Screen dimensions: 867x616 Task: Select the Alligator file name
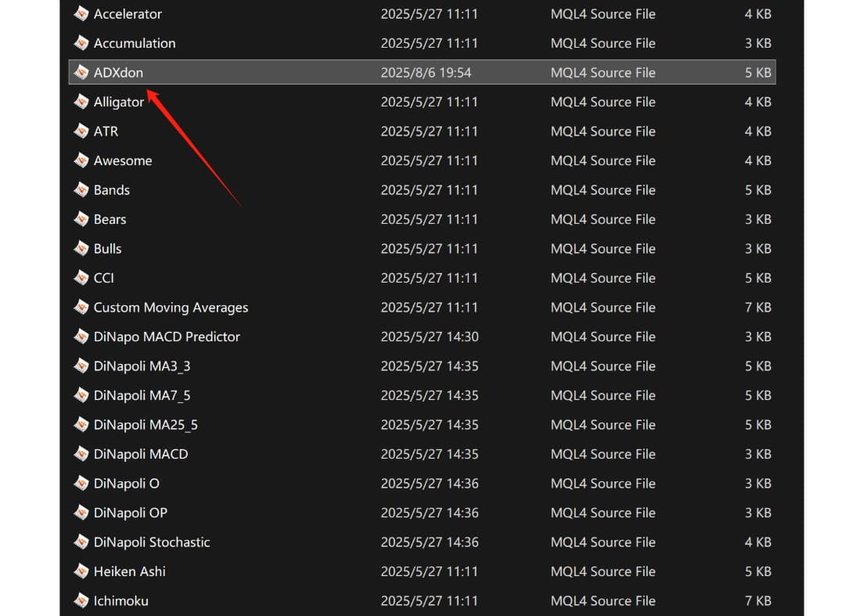pos(119,102)
